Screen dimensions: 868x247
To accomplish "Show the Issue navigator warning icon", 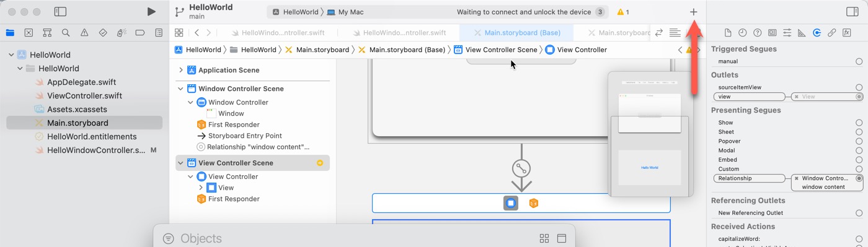I will point(84,33).
